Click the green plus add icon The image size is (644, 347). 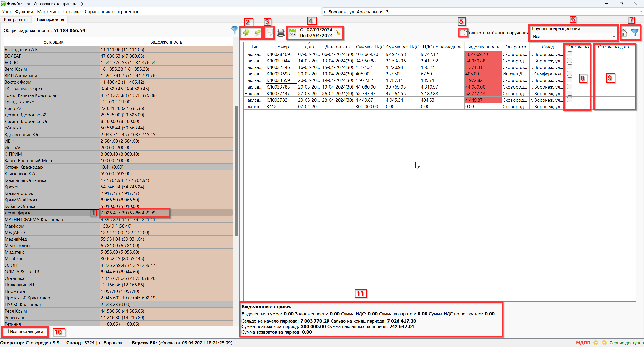[x=246, y=32]
